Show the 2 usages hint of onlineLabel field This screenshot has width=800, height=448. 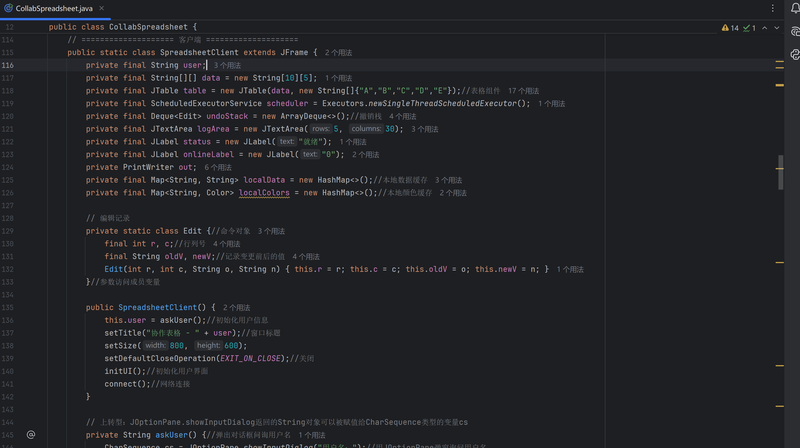365,155
